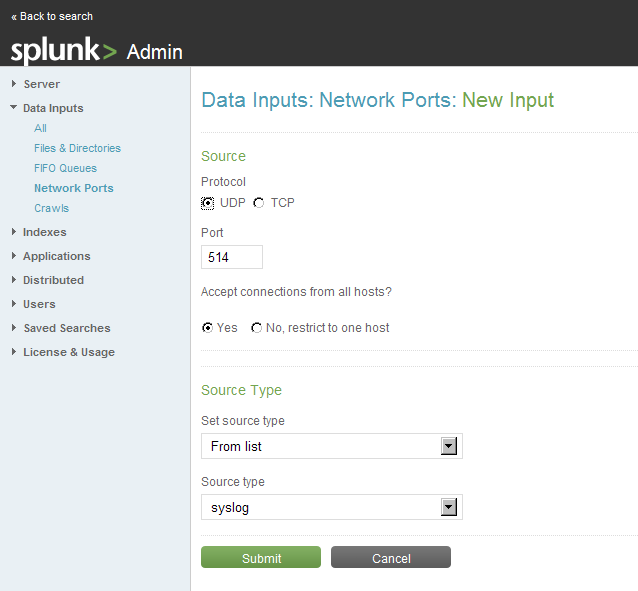Viewport: 638px width, 591px height.
Task: Open the syslog Source type dropdown
Action: 332,507
